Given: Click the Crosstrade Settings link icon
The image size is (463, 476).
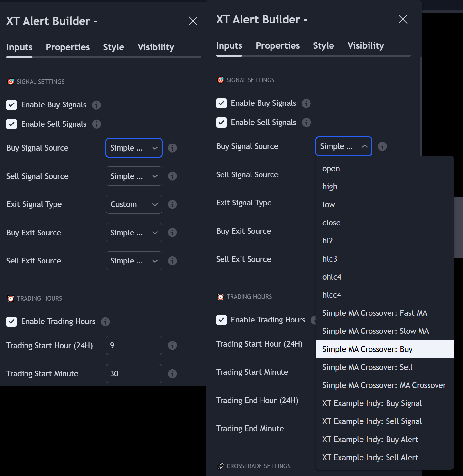Looking at the screenshot, I should [221, 466].
